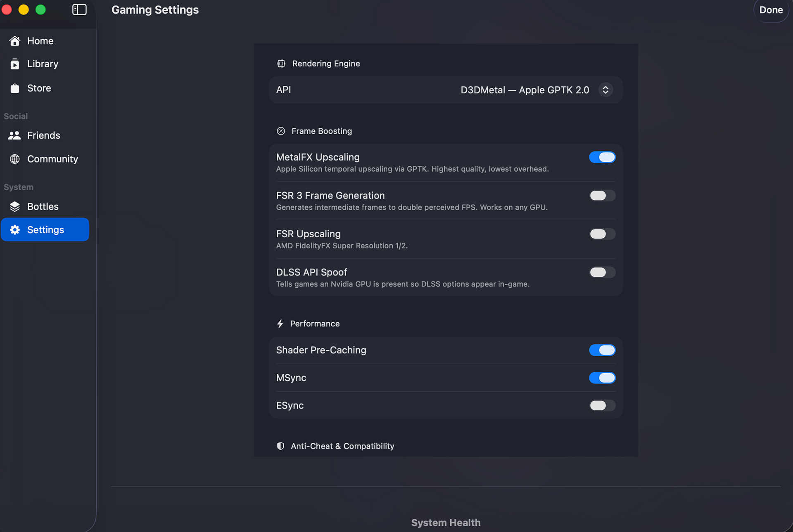Open the API rendering engine dropdown
The width and height of the screenshot is (793, 532).
coord(525,90)
